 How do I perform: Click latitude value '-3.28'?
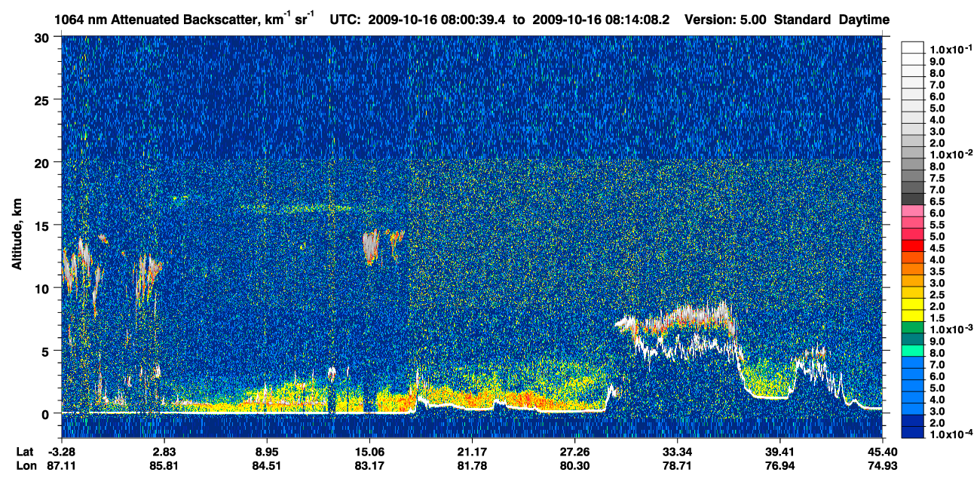coord(61,452)
